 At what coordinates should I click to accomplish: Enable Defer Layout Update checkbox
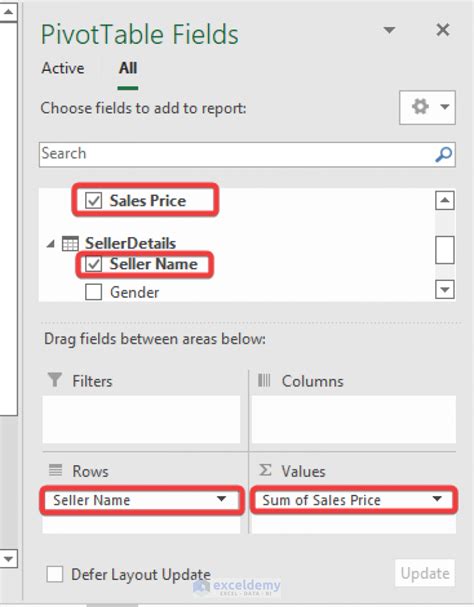(x=55, y=574)
